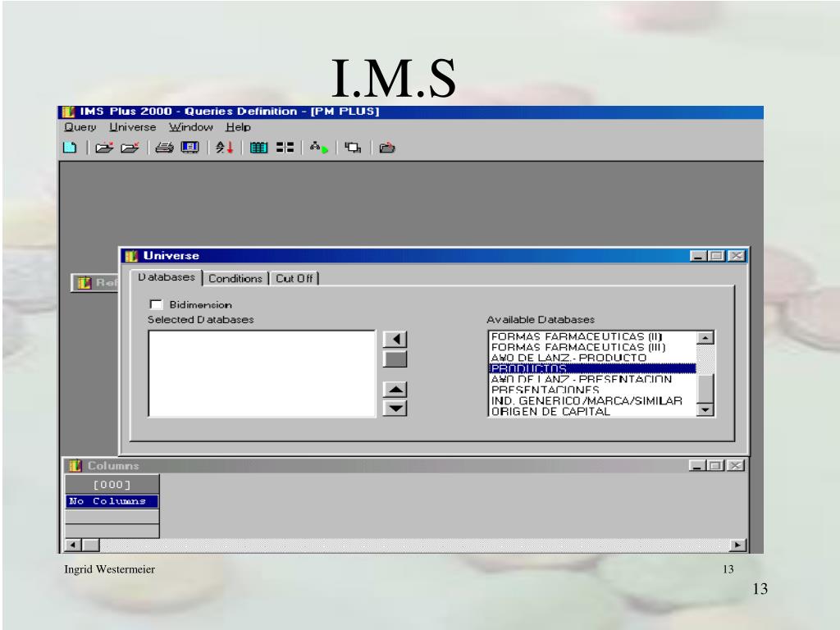The image size is (840, 630).
Task: Click the IMS Plus 2000 title bar icon
Action: [x=68, y=112]
